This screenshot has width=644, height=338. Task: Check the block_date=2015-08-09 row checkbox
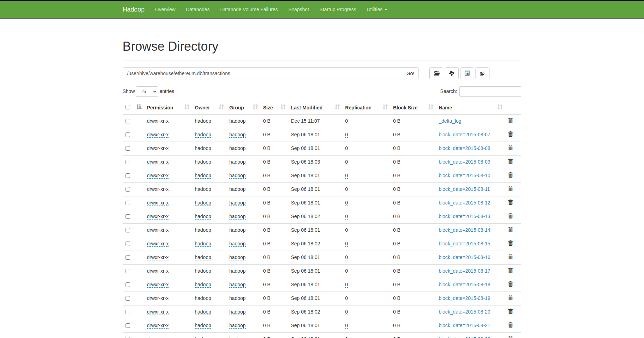coord(128,162)
